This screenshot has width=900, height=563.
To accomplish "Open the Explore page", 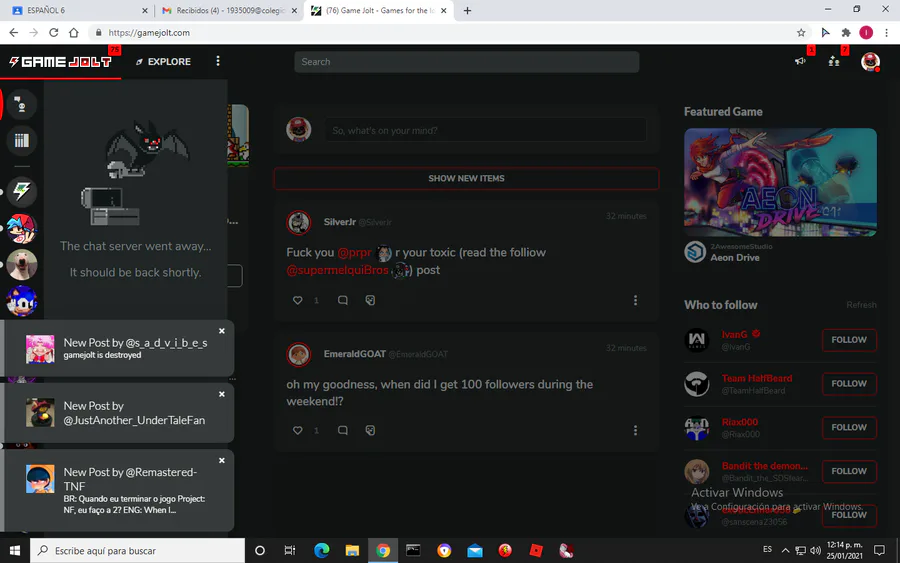I will pos(163,61).
